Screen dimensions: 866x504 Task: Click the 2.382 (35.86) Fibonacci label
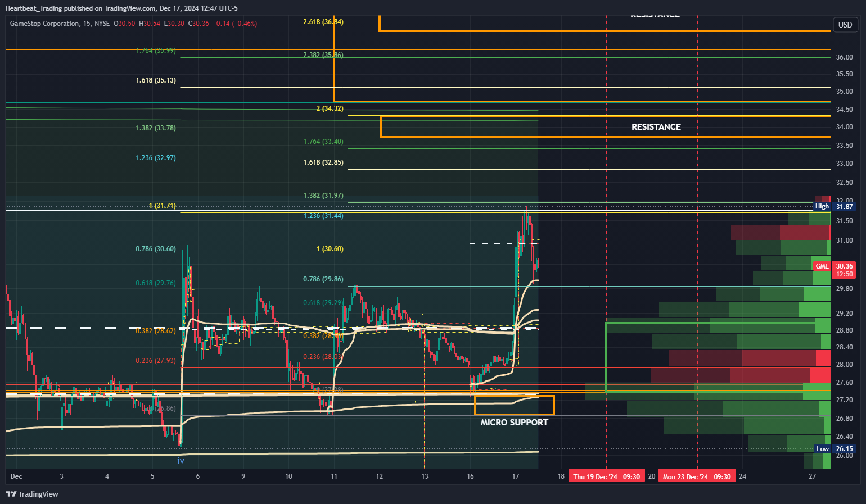323,55
